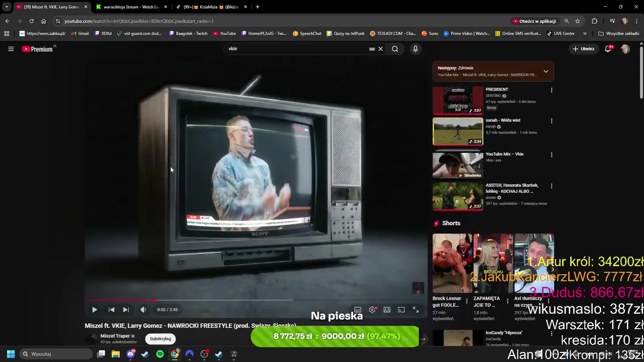Image resolution: width=644 pixels, height=362 pixels.
Task: Toggle subtitles on the player
Action: click(358, 310)
